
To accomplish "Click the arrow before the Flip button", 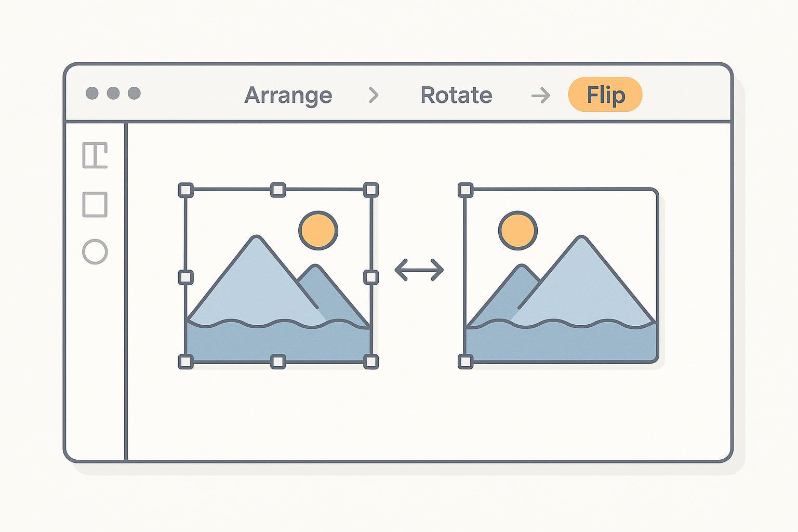I will (540, 95).
